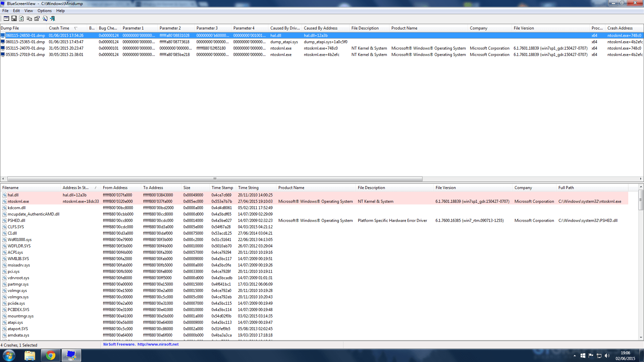Image resolution: width=644 pixels, height=362 pixels.
Task: Open the File menu
Action: tap(5, 11)
